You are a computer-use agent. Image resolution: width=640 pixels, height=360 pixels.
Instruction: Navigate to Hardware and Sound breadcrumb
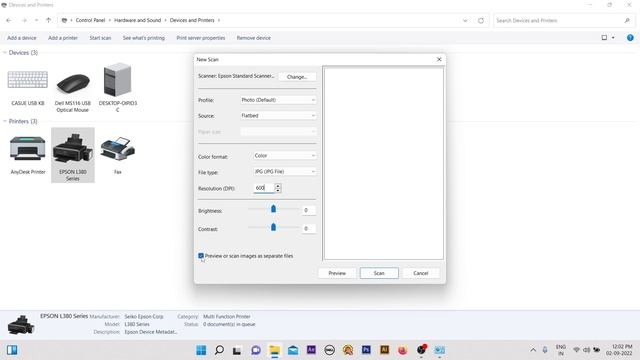[x=138, y=20]
